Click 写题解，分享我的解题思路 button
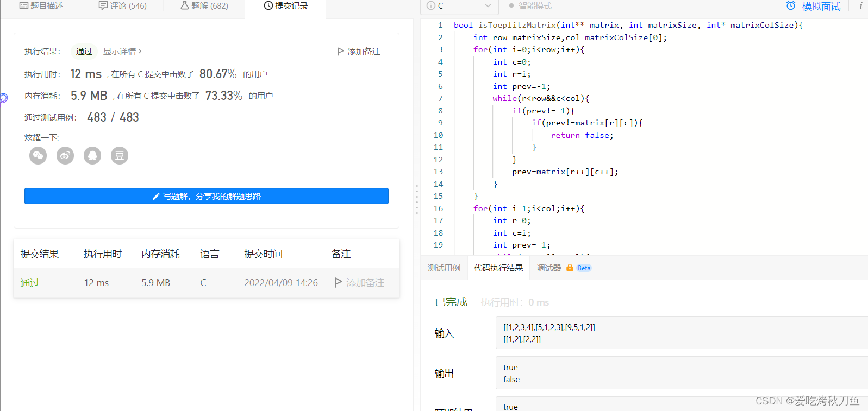Screen dimensions: 868x411 pos(207,196)
